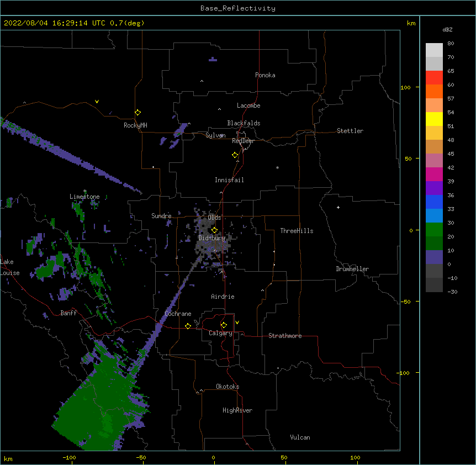The height and width of the screenshot is (465, 476).
Task: Click the small purple echo north of Ponoka
Action: [x=213, y=59]
